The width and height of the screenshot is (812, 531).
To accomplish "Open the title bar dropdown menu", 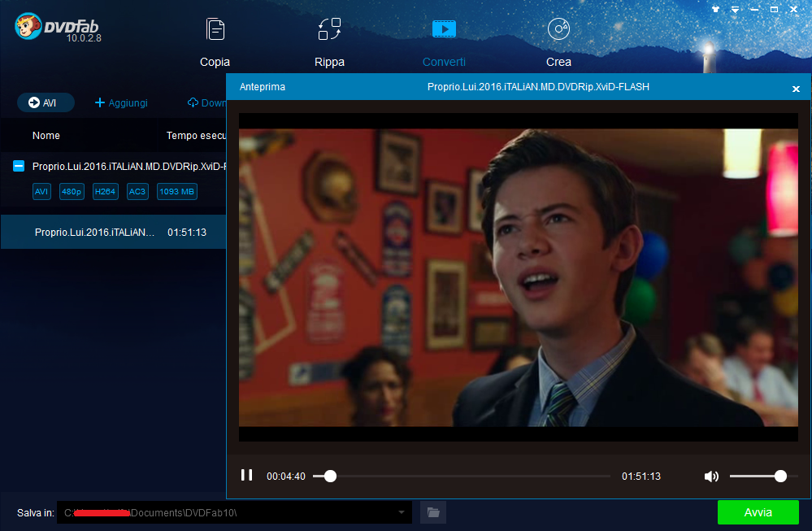I will point(735,9).
